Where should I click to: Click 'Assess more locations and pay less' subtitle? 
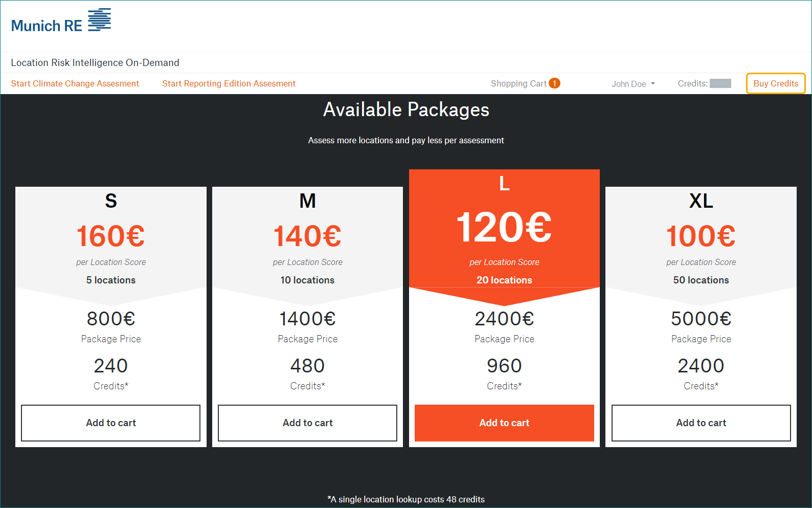(406, 140)
